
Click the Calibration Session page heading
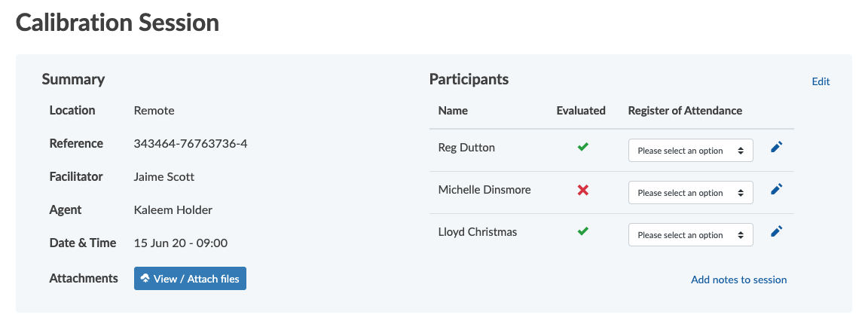coord(118,23)
